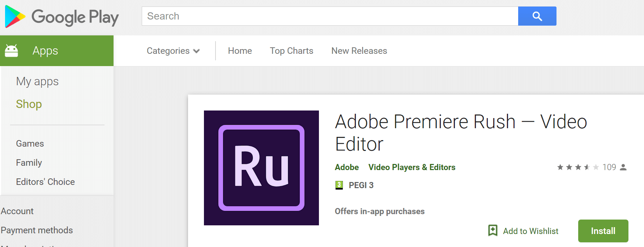This screenshot has height=247, width=644.
Task: Click the Add to Wishlist bookmark icon
Action: [x=493, y=230]
